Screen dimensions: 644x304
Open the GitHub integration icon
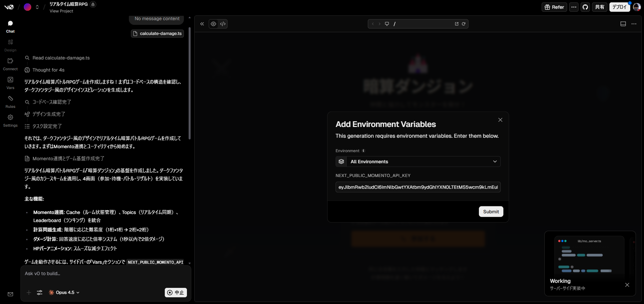[585, 7]
